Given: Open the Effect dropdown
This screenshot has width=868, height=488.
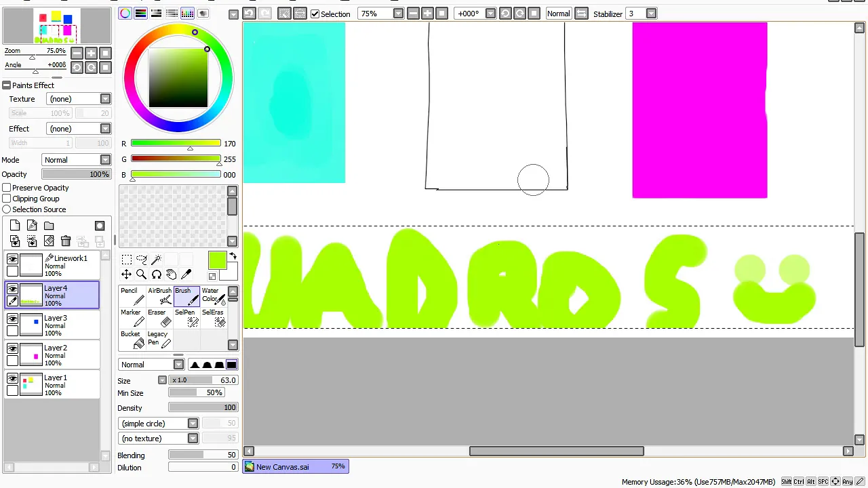Looking at the screenshot, I should tap(105, 129).
